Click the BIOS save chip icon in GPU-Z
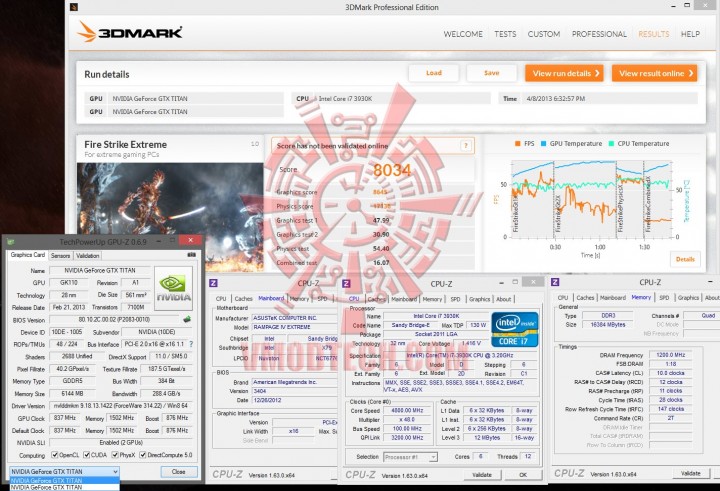This screenshot has height=491, width=720. coord(187,319)
